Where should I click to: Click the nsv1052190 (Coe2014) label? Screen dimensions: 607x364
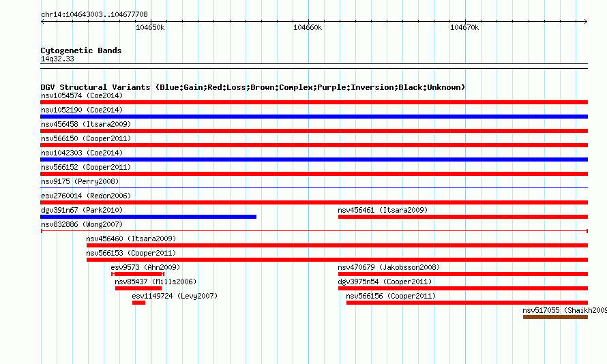pyautogui.click(x=82, y=110)
